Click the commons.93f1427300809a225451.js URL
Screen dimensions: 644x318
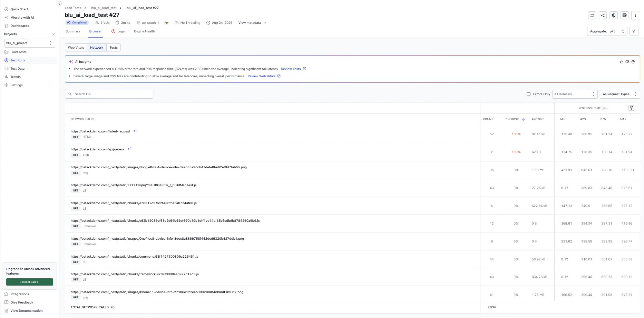[x=134, y=257]
